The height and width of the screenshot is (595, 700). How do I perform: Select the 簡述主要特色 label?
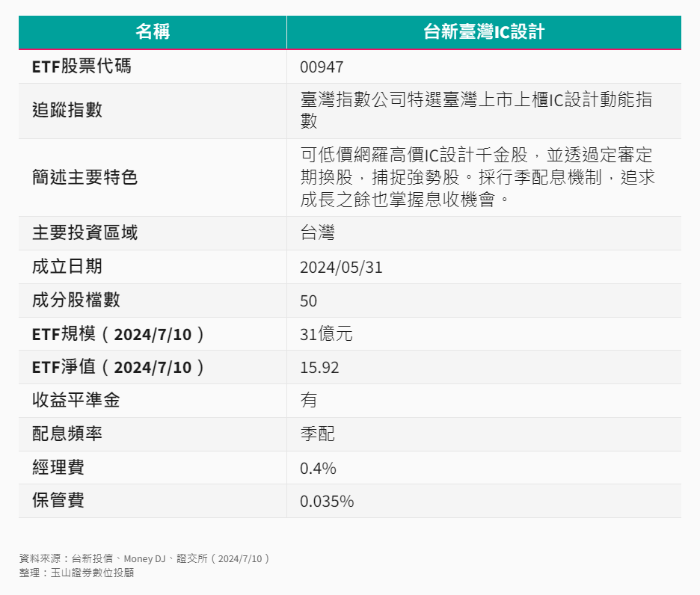click(x=85, y=177)
